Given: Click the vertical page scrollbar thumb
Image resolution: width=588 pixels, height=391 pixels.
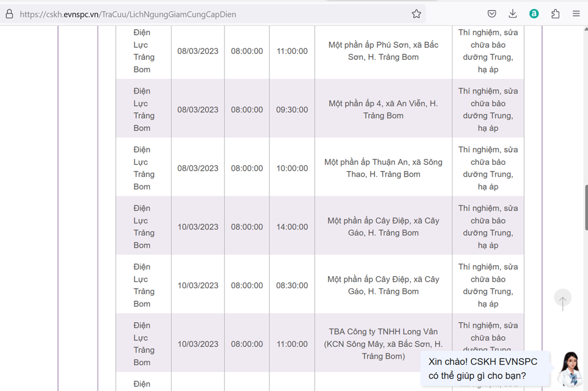Looking at the screenshot, I should (586, 207).
